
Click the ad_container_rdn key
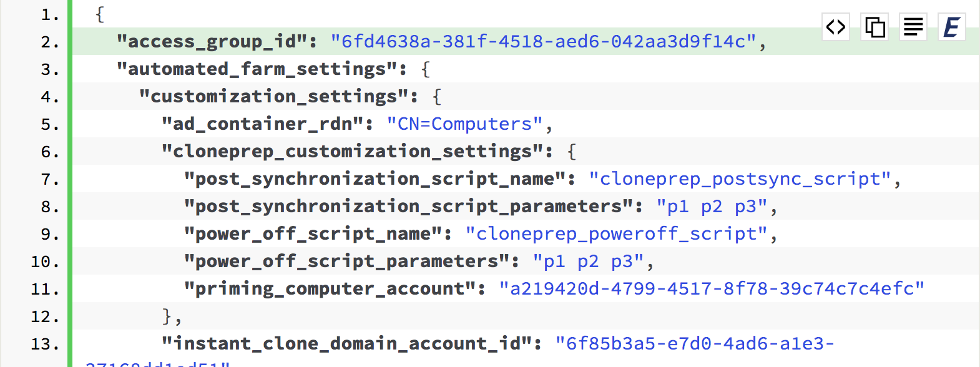(x=262, y=124)
